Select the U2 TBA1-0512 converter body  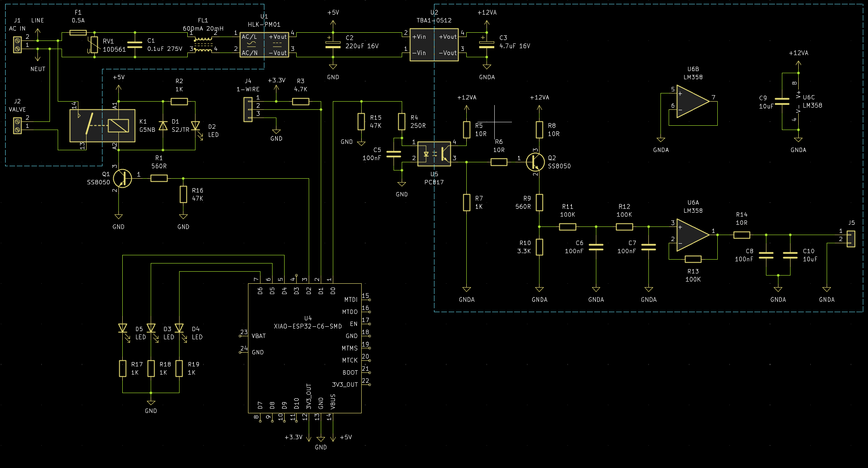point(434,45)
